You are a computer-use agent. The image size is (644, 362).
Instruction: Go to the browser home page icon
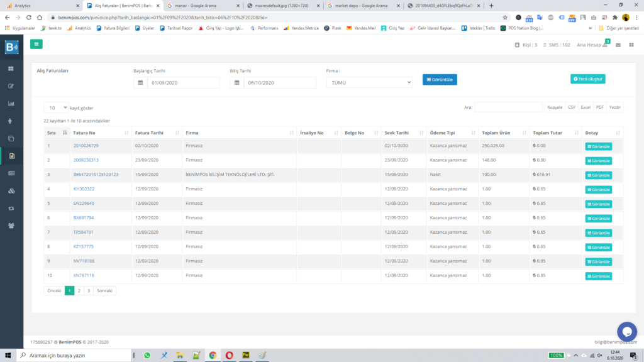[x=40, y=17]
